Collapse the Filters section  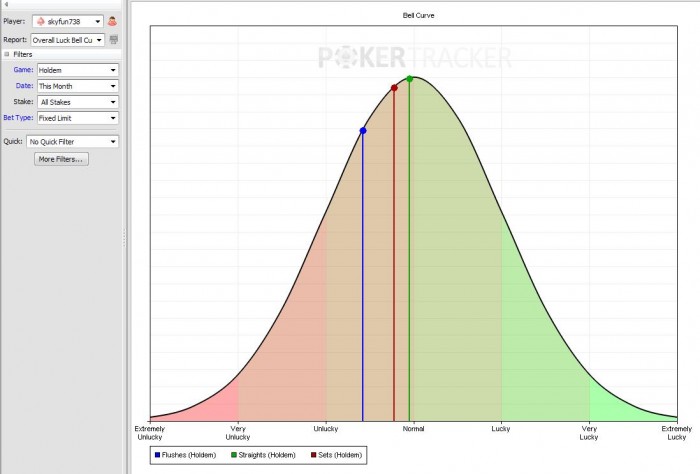point(7,54)
